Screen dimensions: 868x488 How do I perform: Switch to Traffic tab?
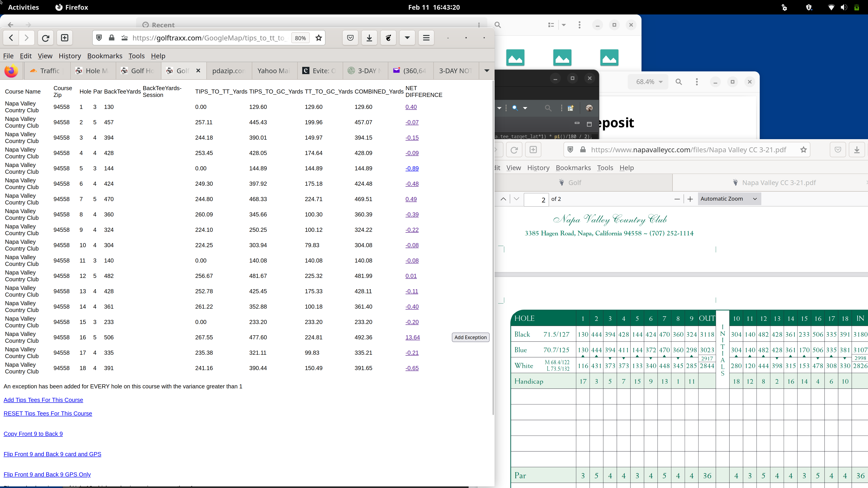[47, 71]
